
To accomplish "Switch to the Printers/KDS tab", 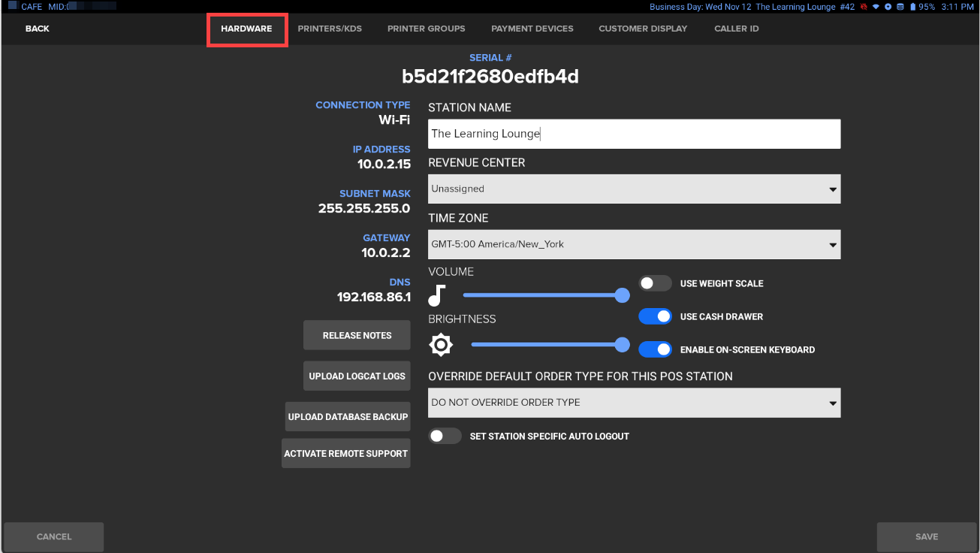I will click(330, 29).
